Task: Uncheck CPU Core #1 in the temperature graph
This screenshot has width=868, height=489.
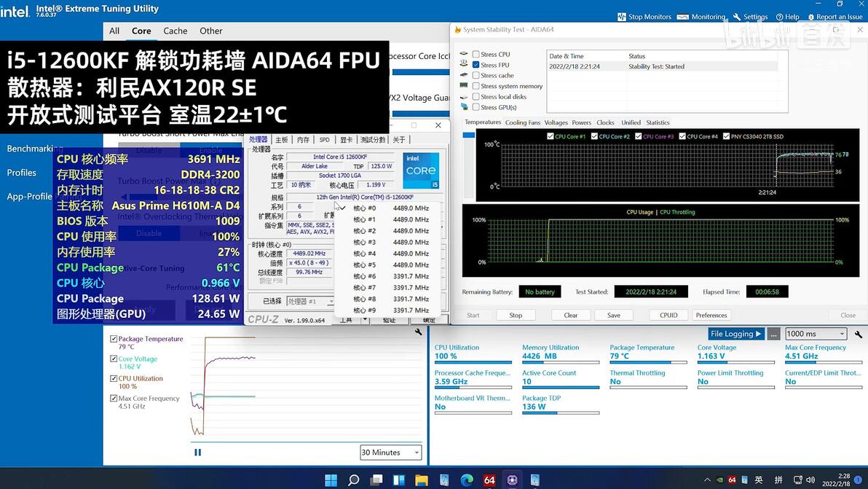Action: point(551,136)
